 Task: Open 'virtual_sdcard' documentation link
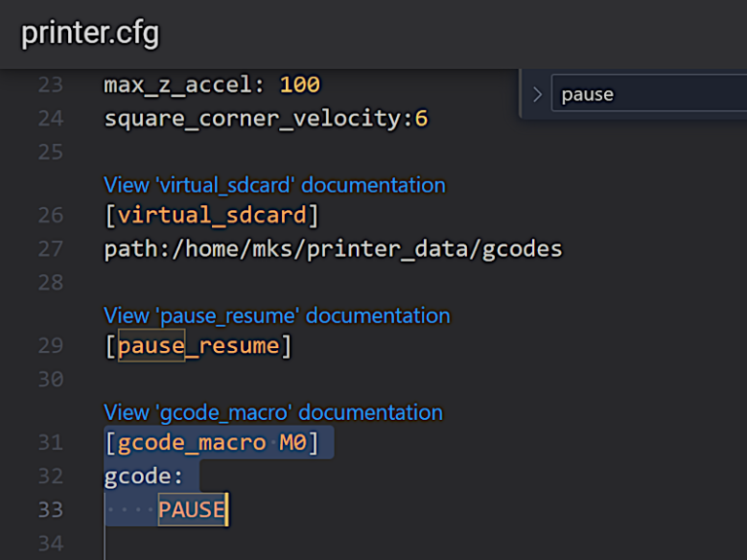click(275, 185)
